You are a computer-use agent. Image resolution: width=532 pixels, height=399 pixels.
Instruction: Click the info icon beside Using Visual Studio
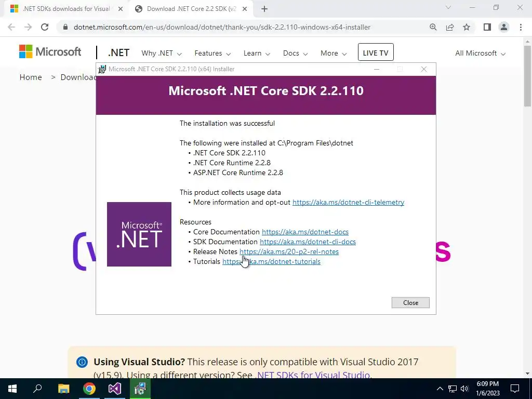click(82, 362)
